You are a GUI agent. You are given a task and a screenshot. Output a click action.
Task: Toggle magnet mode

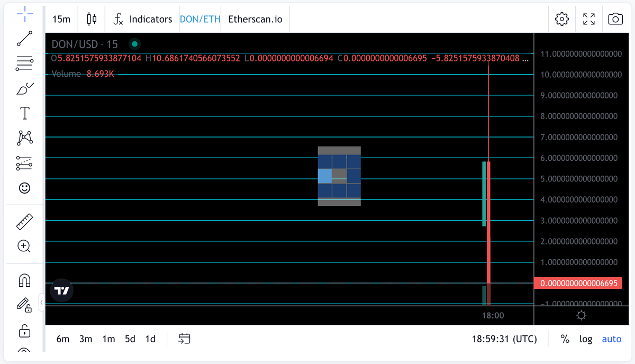(24, 280)
